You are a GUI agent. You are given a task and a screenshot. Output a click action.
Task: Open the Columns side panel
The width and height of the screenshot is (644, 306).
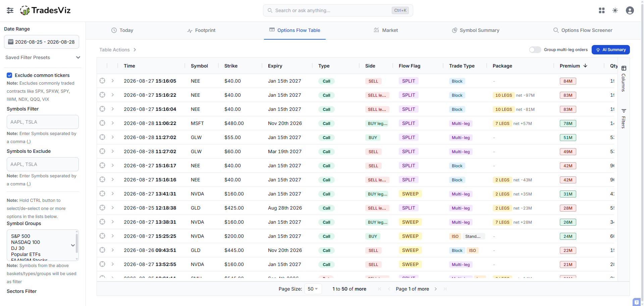[x=624, y=79]
